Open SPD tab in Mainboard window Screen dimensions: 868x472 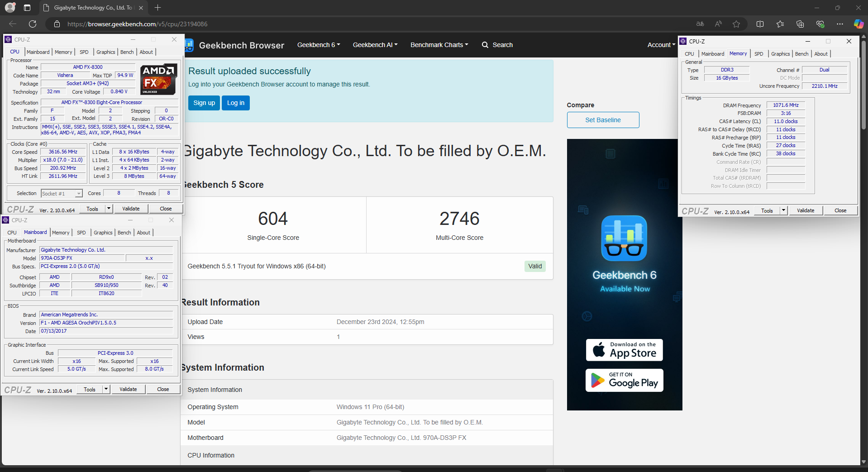tap(81, 233)
